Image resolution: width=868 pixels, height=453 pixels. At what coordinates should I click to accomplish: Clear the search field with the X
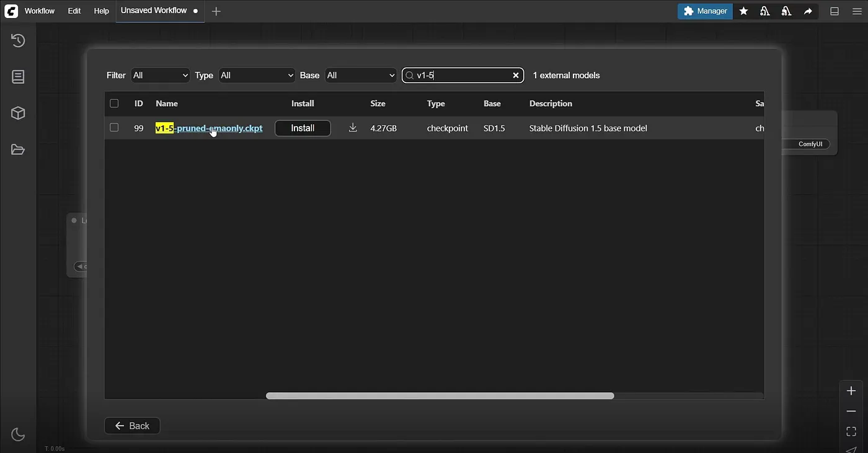point(515,75)
